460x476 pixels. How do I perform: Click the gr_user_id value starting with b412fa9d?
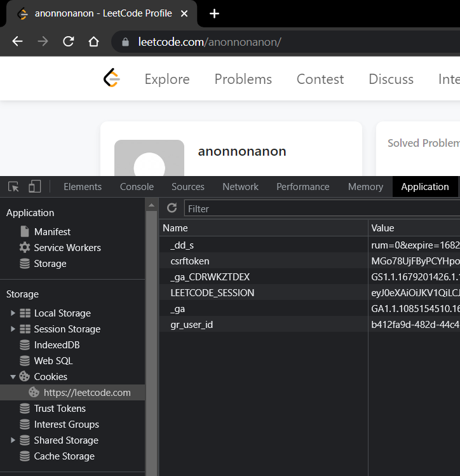416,325
